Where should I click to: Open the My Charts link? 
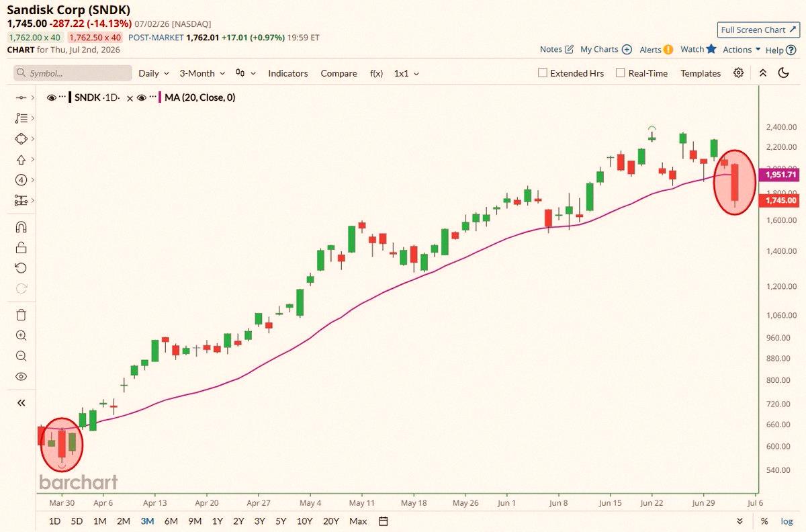pos(599,49)
